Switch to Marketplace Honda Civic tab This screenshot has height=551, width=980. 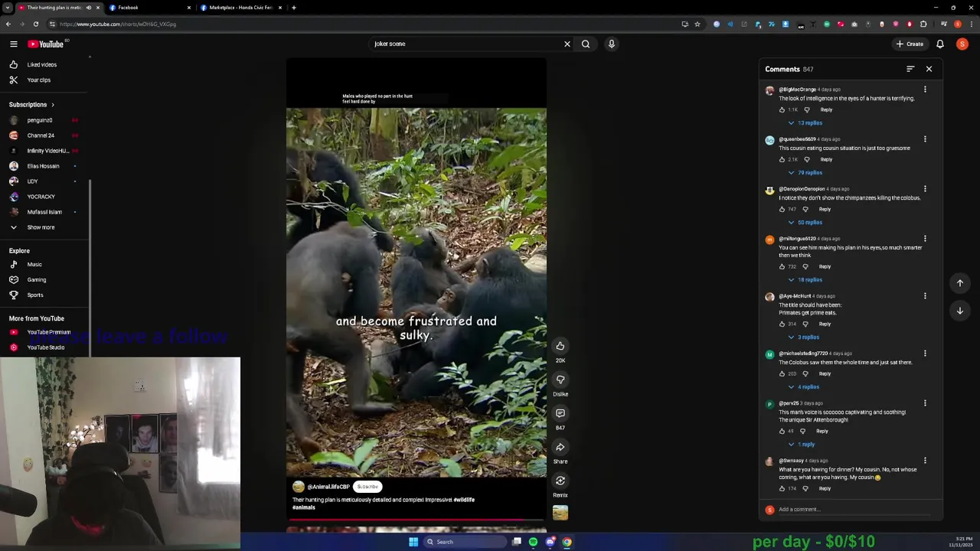pyautogui.click(x=240, y=8)
